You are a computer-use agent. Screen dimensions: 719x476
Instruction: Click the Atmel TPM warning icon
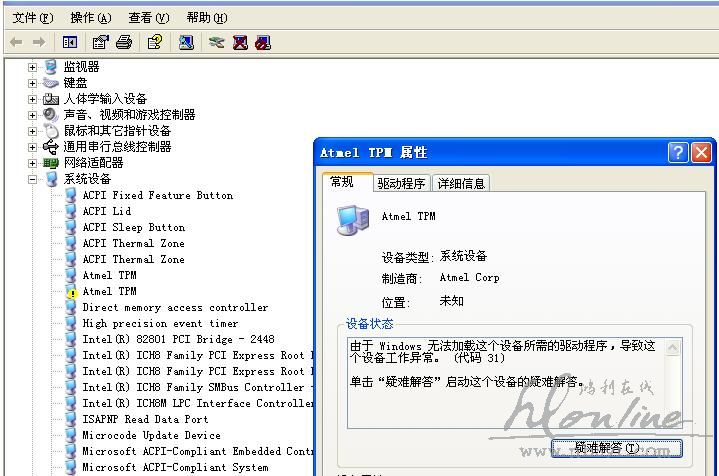click(x=71, y=292)
